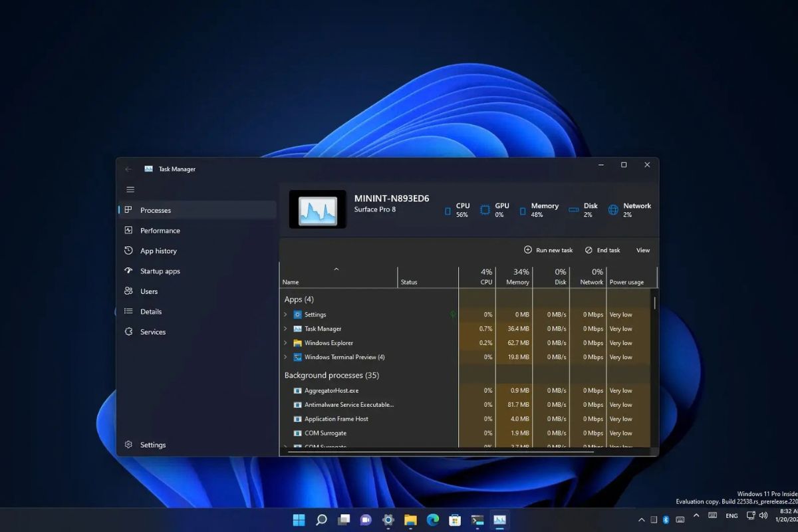Open the App history clock icon
The height and width of the screenshot is (532, 798).
click(x=128, y=251)
